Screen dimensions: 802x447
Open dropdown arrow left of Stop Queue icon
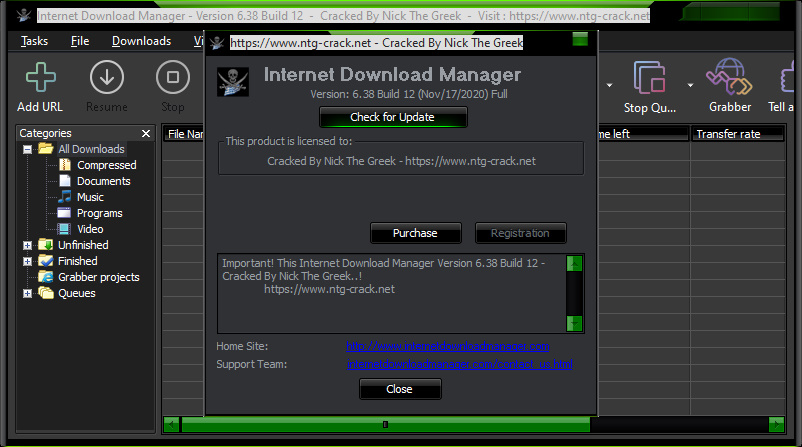(609, 85)
